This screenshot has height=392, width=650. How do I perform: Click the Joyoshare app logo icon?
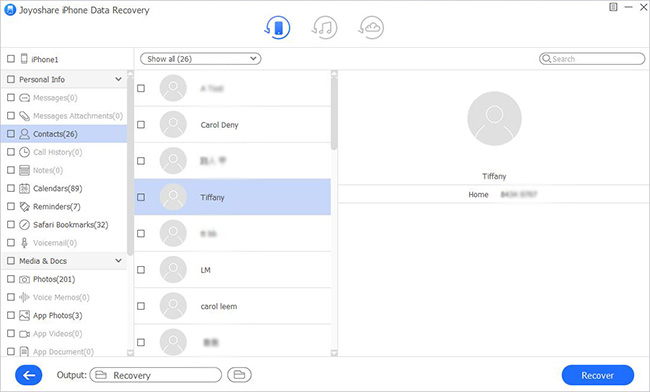point(10,10)
